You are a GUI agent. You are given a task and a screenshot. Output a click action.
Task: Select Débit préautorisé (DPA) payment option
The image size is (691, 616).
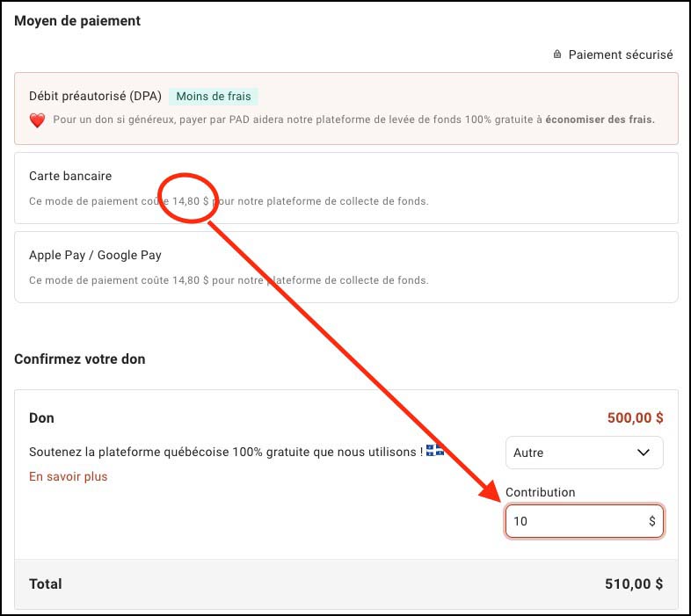pyautogui.click(x=346, y=108)
